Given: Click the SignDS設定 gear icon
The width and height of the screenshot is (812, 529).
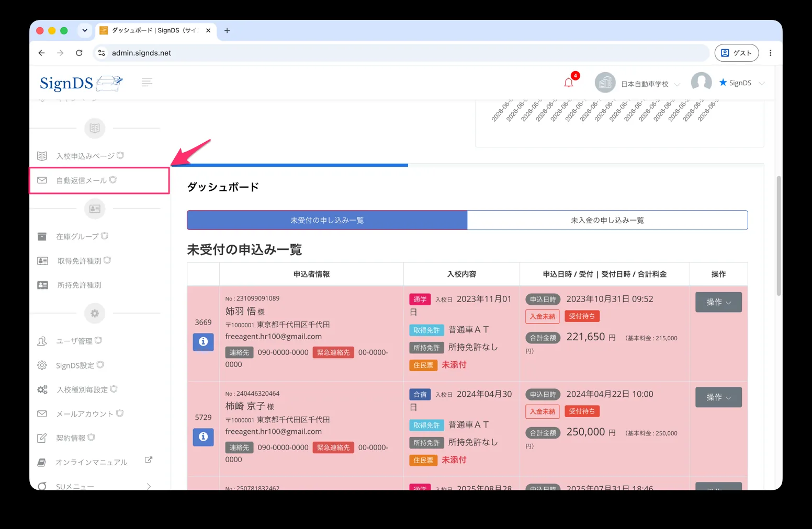Looking at the screenshot, I should 42,365.
